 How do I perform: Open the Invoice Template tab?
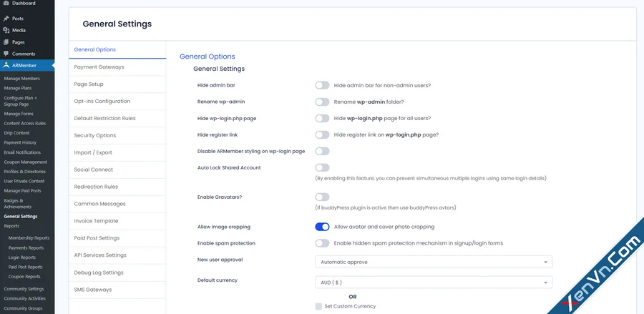click(117, 221)
